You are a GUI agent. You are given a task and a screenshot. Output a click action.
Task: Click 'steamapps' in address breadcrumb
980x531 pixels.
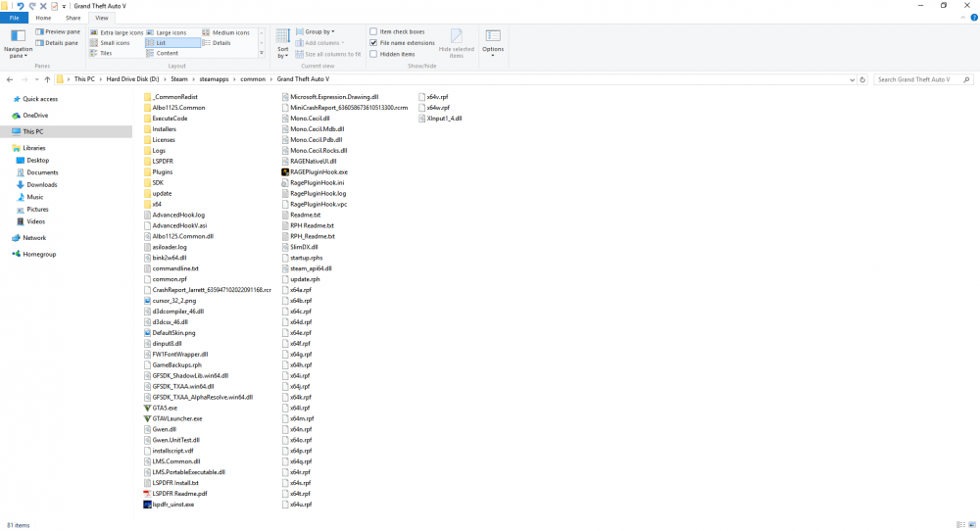coord(214,79)
